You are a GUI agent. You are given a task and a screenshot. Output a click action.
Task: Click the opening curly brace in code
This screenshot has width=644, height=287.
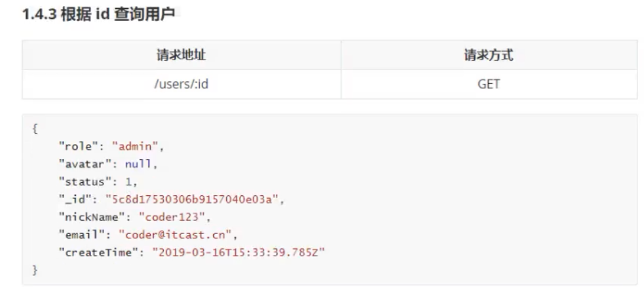pos(35,128)
